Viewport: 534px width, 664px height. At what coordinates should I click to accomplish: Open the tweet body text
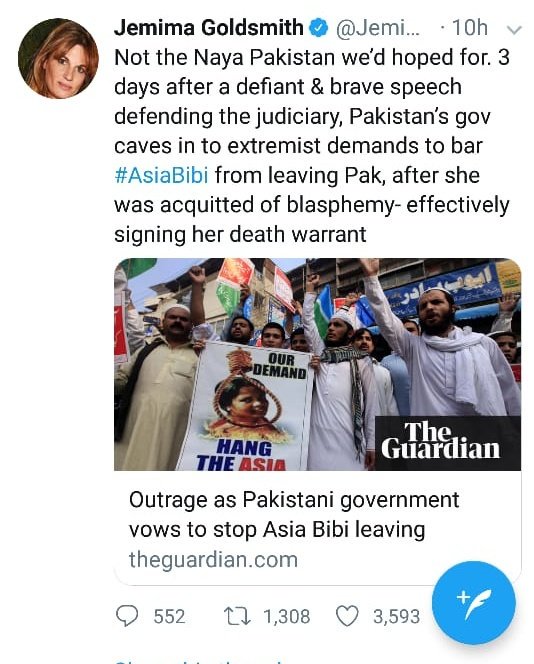[312, 146]
